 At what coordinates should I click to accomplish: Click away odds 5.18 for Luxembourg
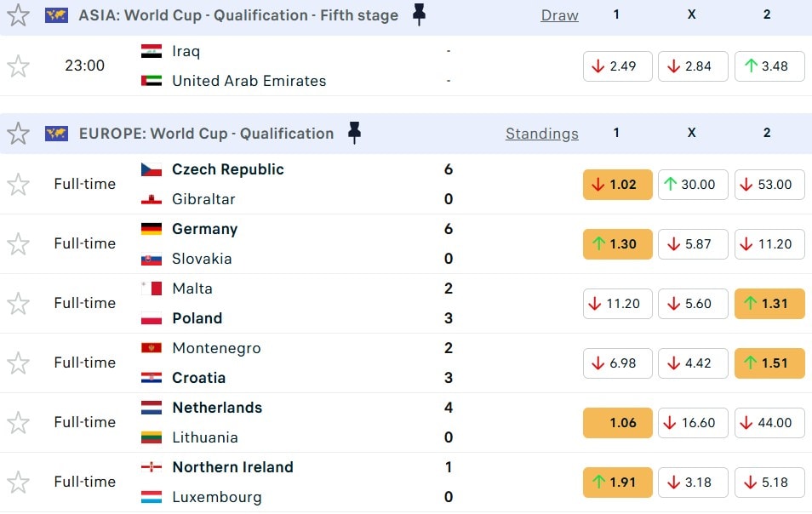point(769,483)
